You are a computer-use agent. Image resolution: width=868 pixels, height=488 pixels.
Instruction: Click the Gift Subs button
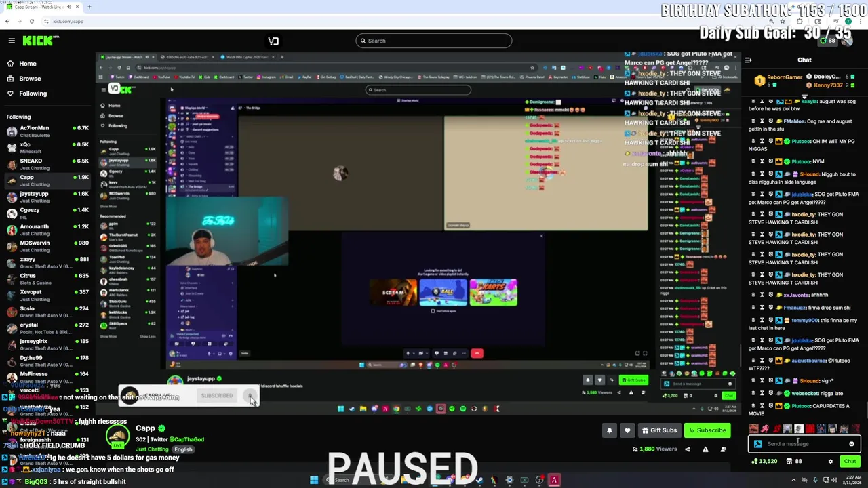[x=658, y=430]
